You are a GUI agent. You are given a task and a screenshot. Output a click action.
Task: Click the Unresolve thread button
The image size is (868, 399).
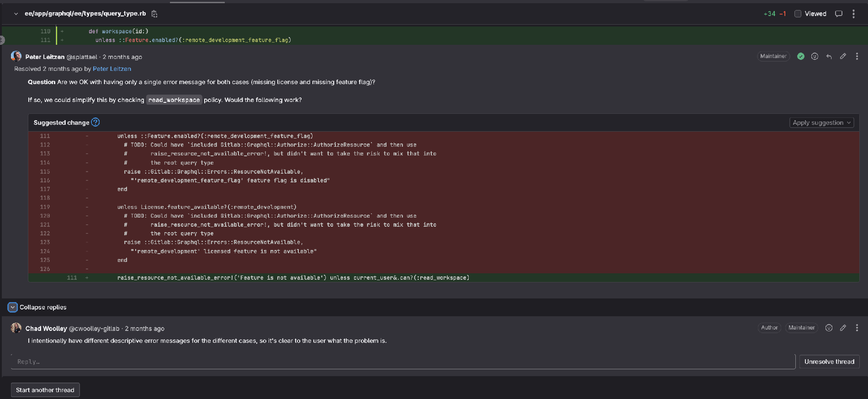829,362
